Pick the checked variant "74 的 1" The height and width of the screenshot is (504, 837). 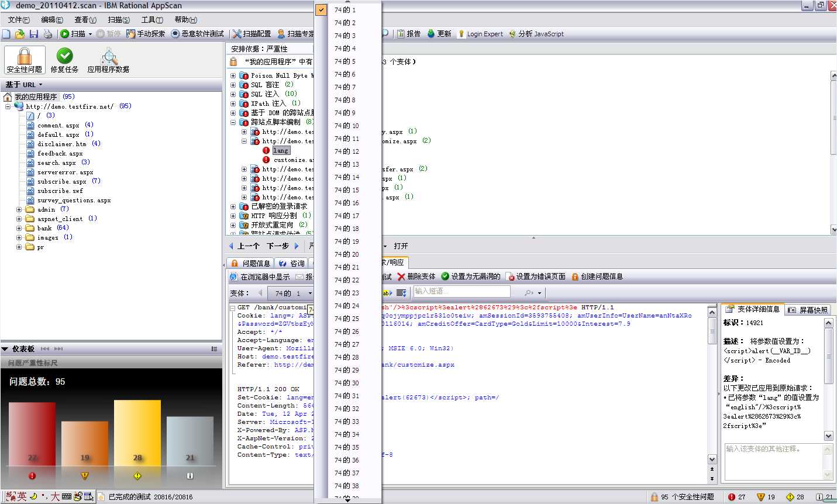(x=347, y=10)
